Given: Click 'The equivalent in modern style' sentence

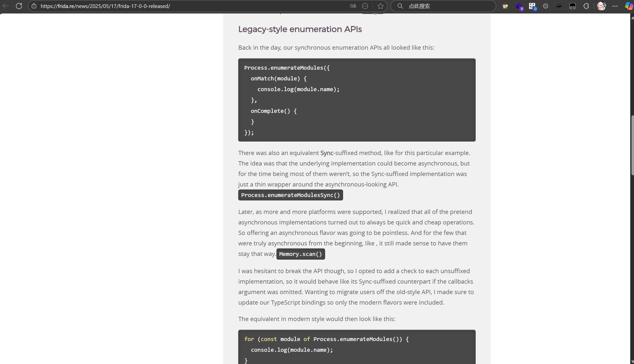Looking at the screenshot, I should (x=316, y=319).
